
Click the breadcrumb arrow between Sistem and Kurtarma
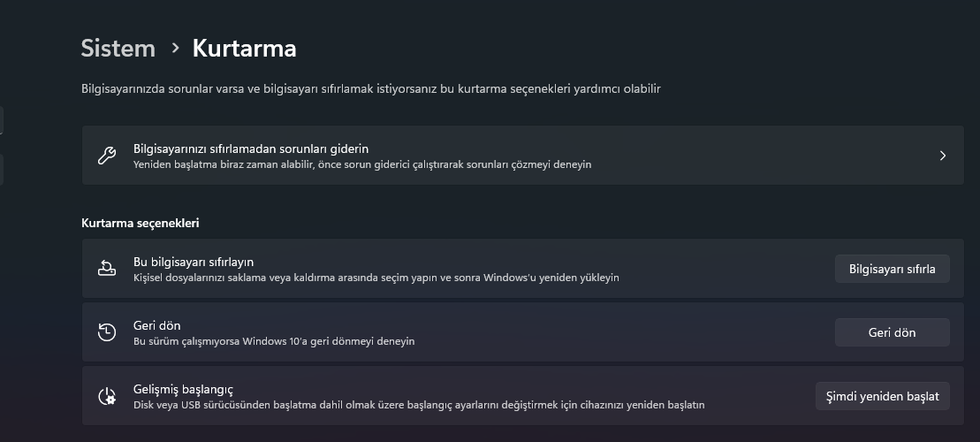[175, 48]
